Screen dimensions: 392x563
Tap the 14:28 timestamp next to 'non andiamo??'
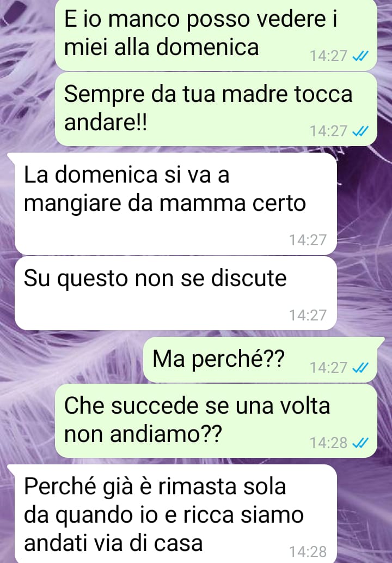(328, 443)
